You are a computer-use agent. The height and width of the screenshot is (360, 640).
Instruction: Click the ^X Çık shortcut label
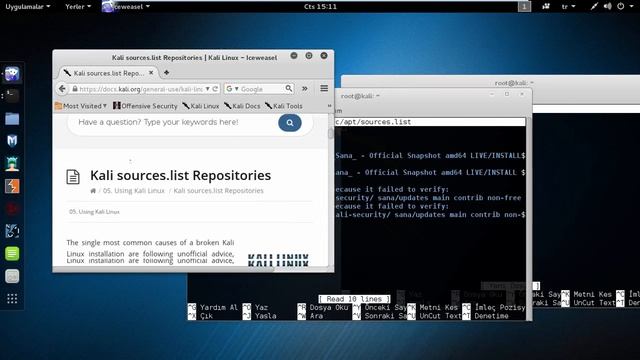tap(200, 316)
